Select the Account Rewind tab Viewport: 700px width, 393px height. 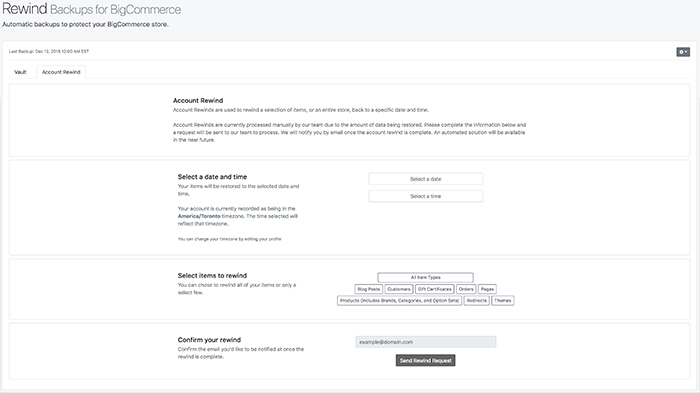coord(61,72)
